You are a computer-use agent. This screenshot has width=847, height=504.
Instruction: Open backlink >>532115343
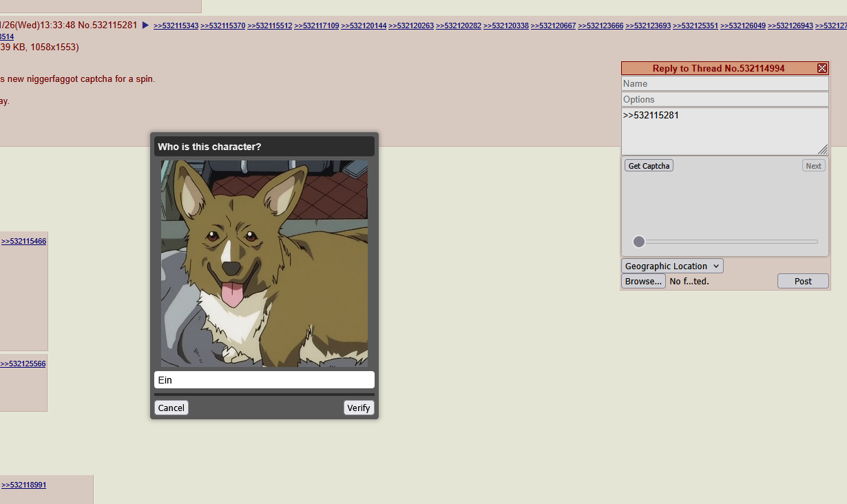point(176,26)
